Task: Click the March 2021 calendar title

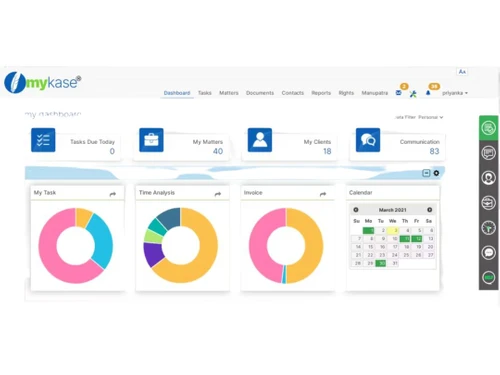Action: click(393, 210)
